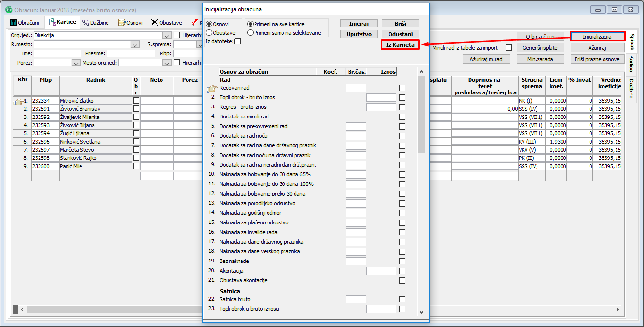This screenshot has height=327, width=644.
Task: Click the sort icon on Kartice tab
Action: 52,22
